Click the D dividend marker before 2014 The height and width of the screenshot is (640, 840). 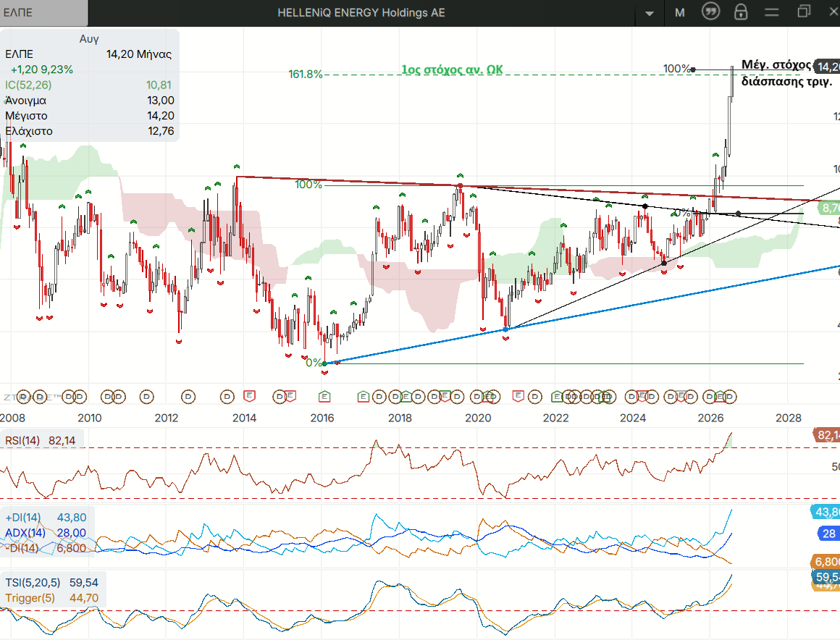227,397
